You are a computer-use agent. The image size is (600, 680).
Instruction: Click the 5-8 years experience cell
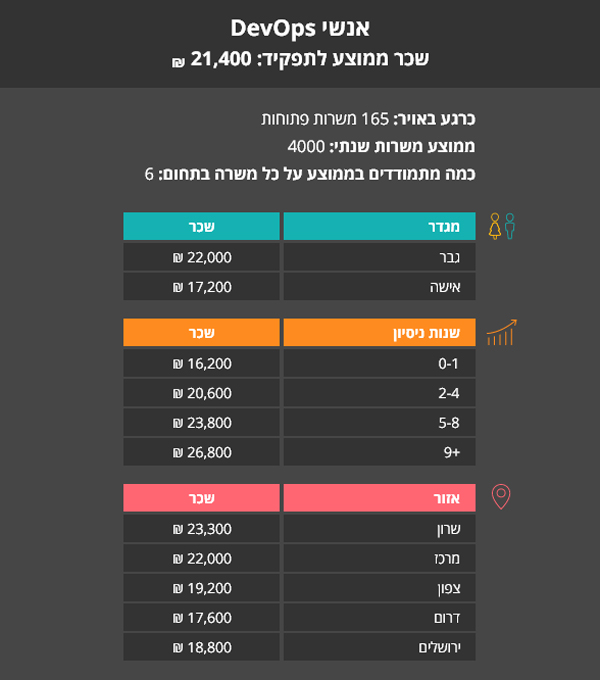tap(380, 422)
